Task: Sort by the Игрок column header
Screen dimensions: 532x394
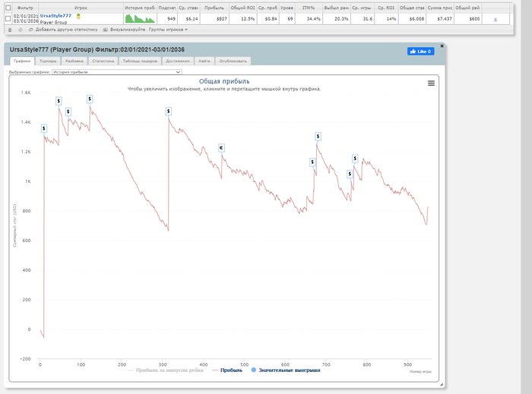Action: [81, 8]
